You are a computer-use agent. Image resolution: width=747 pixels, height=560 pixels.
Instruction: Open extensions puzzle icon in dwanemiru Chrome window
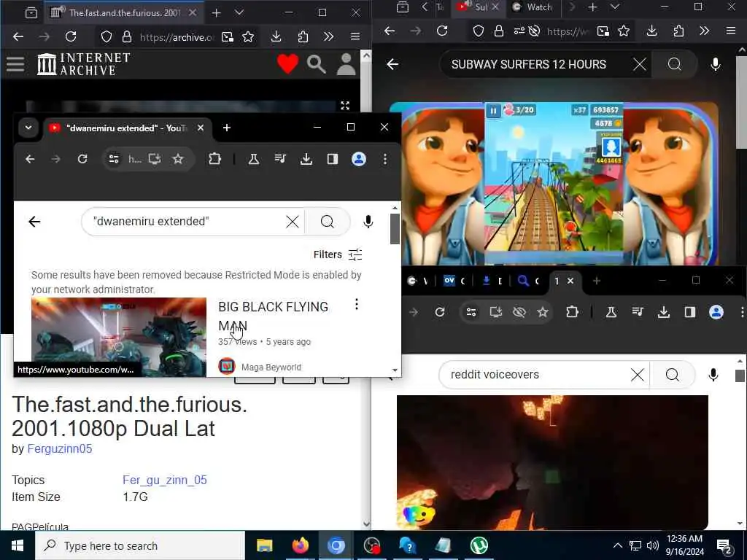(x=215, y=159)
